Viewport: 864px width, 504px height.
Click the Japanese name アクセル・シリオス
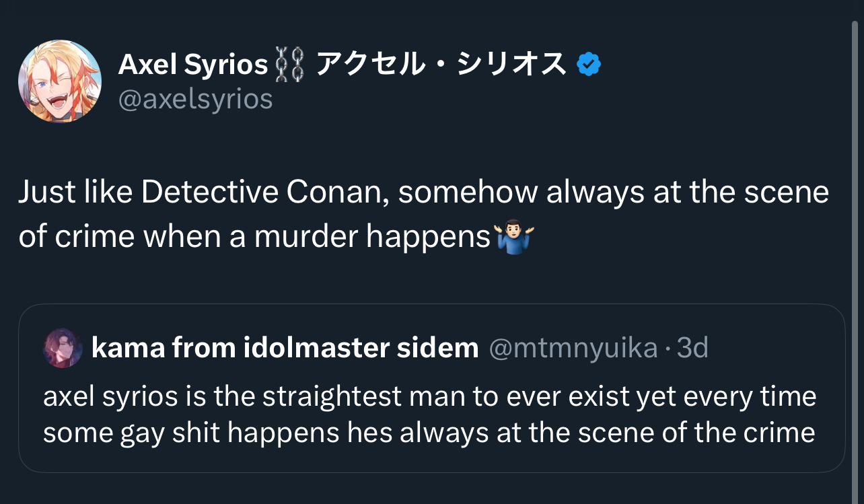(x=441, y=65)
